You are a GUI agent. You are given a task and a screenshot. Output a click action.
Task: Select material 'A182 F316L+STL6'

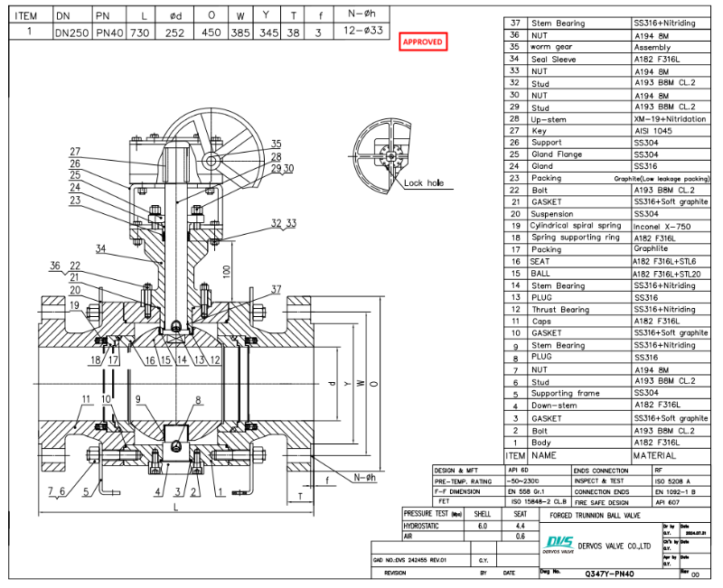(664, 261)
